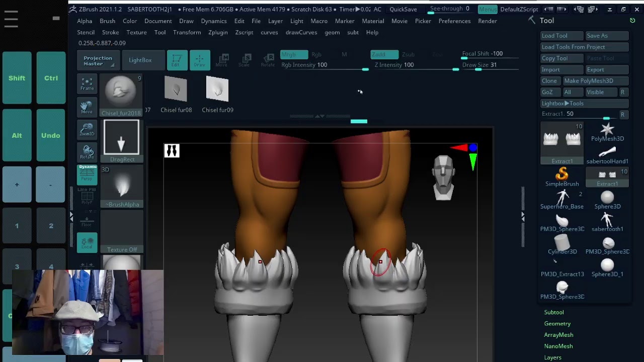Image resolution: width=644 pixels, height=362 pixels.
Task: Click the right tray divider arrow
Action: [523, 217]
